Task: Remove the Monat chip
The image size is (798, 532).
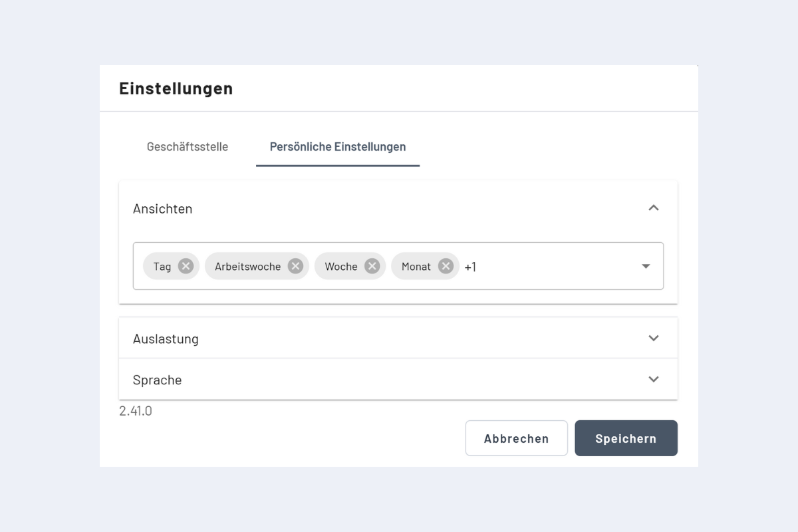Action: tap(446, 266)
